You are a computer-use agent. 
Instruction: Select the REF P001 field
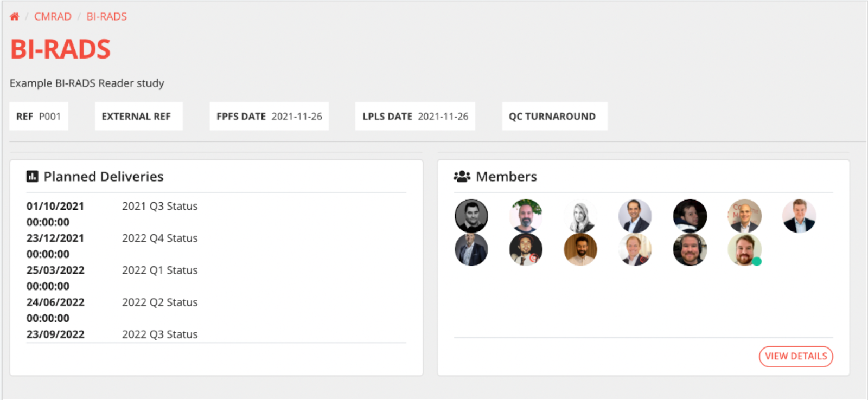pyautogui.click(x=39, y=116)
